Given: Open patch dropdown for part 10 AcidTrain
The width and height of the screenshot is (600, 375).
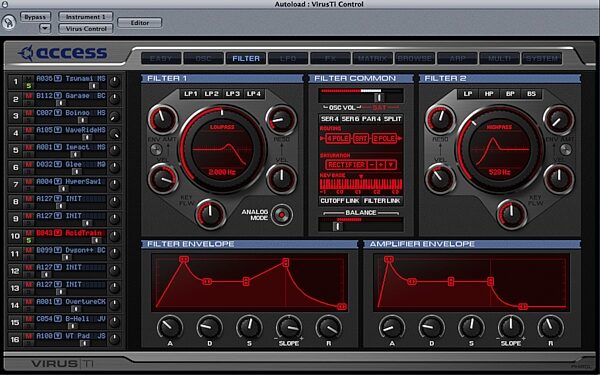Looking at the screenshot, I should (x=58, y=233).
